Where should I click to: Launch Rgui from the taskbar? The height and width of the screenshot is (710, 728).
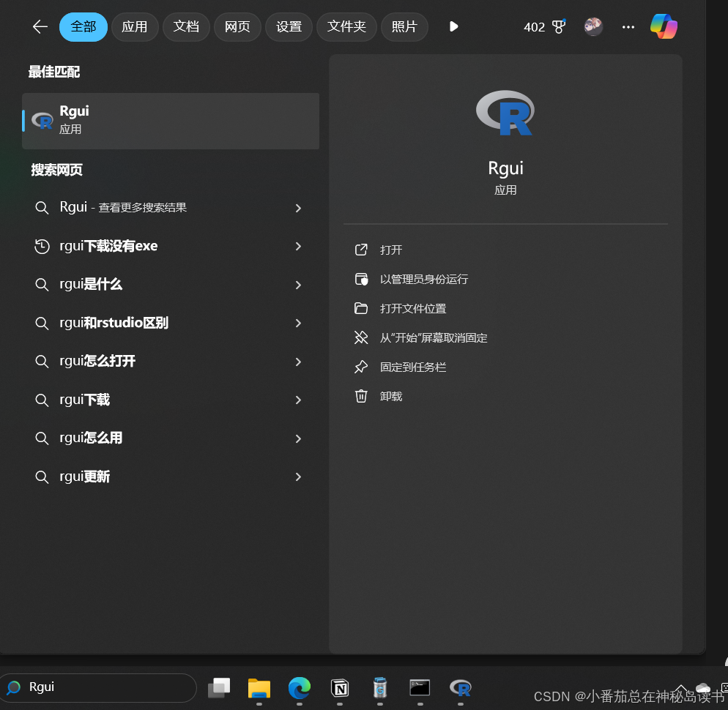coord(460,689)
